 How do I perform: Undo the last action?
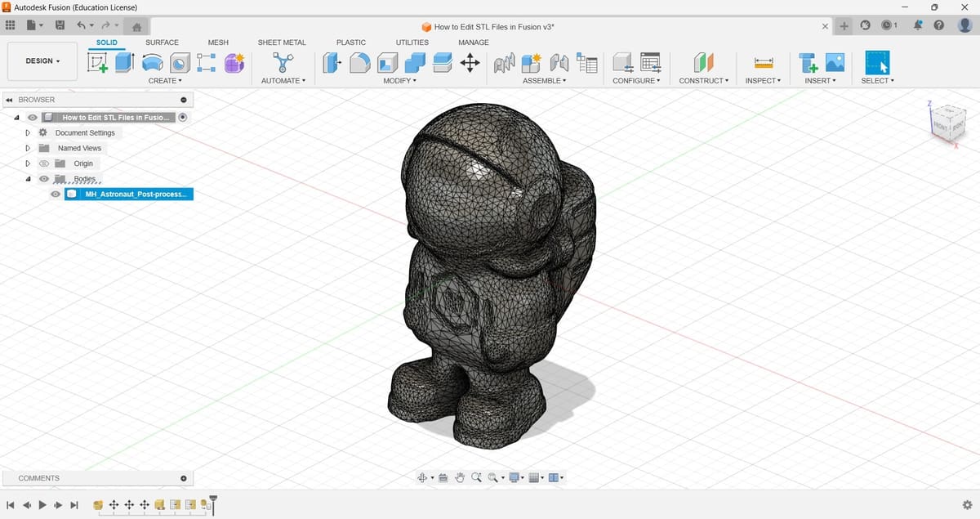tap(82, 25)
